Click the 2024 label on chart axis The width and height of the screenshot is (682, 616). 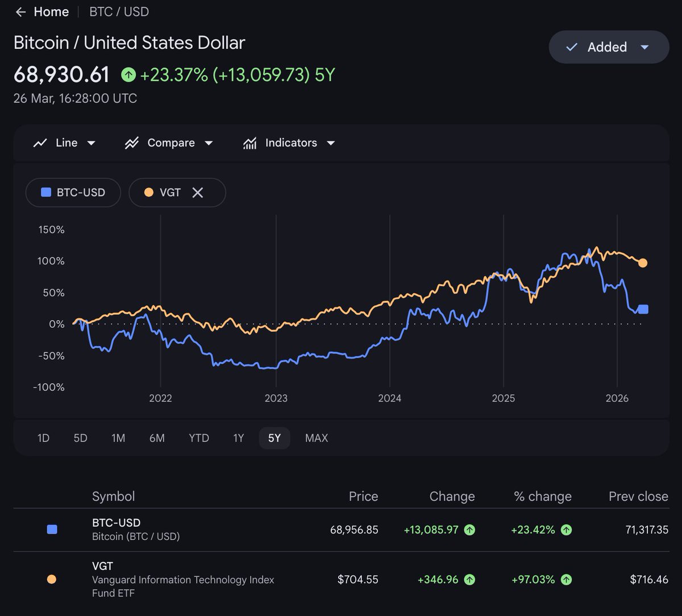coord(389,398)
